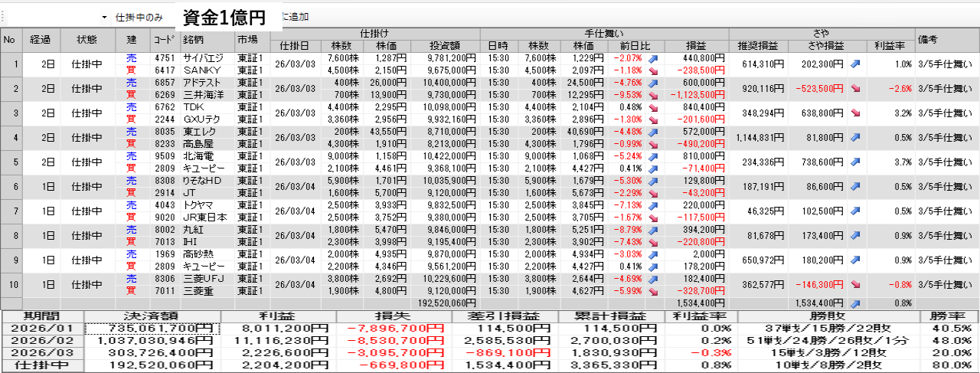980x373 pixels.
Task: Click red down arrow beside -9.53% change
Action: pyautogui.click(x=653, y=93)
